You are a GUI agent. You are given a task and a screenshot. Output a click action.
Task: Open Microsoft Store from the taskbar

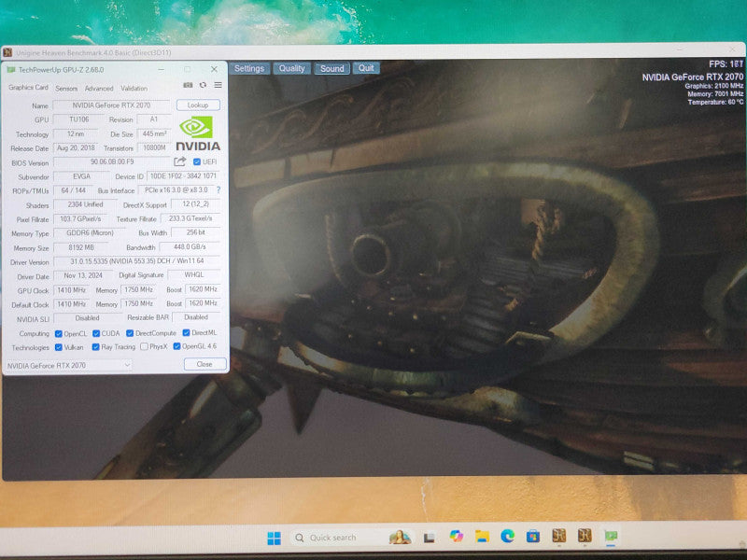click(x=532, y=537)
